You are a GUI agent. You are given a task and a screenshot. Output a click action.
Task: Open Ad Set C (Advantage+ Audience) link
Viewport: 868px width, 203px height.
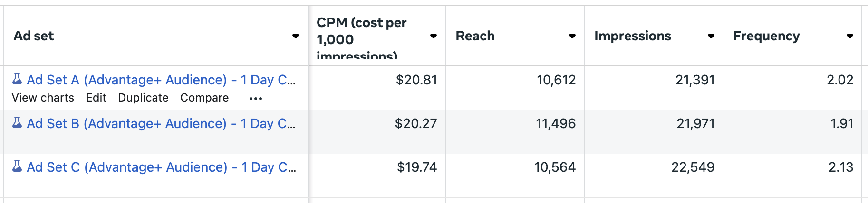(x=162, y=167)
